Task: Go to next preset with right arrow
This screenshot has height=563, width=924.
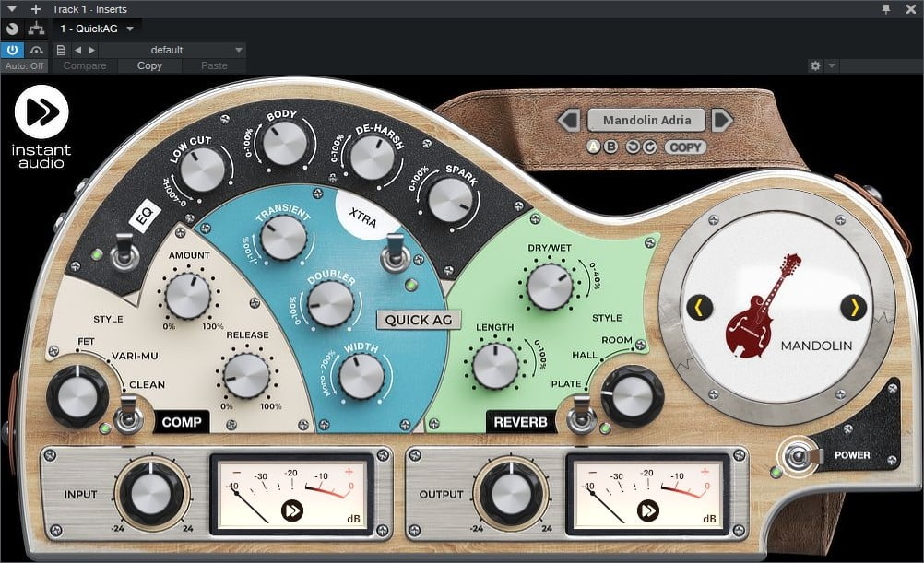Action: point(722,120)
